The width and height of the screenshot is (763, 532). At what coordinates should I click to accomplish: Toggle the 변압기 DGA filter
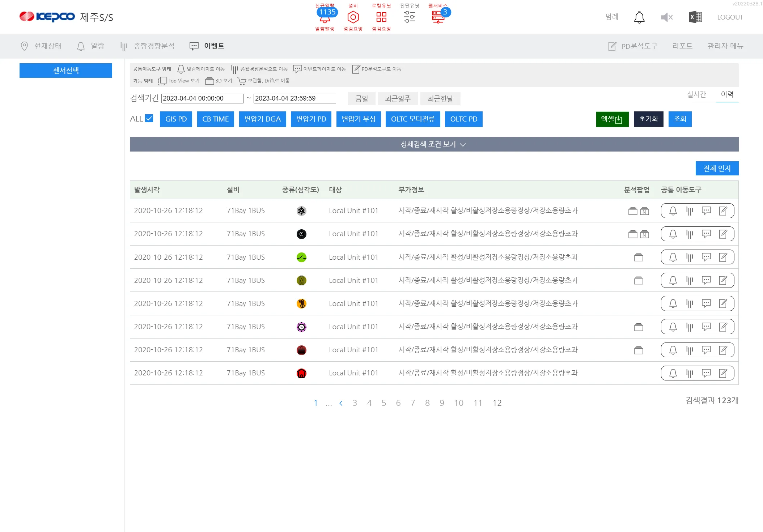pyautogui.click(x=262, y=119)
